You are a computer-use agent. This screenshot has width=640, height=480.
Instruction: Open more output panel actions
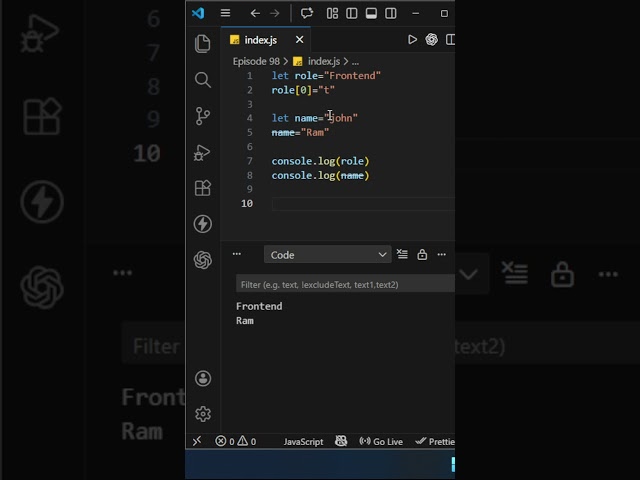point(442,254)
